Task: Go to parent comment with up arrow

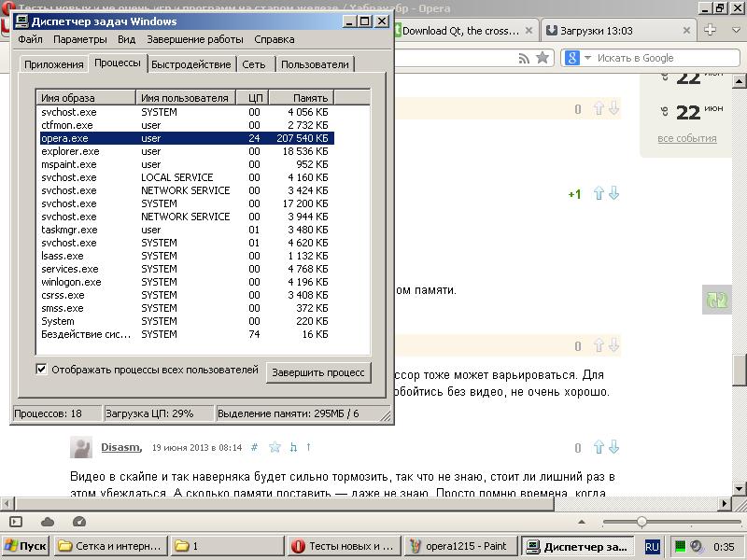Action: click(309, 447)
